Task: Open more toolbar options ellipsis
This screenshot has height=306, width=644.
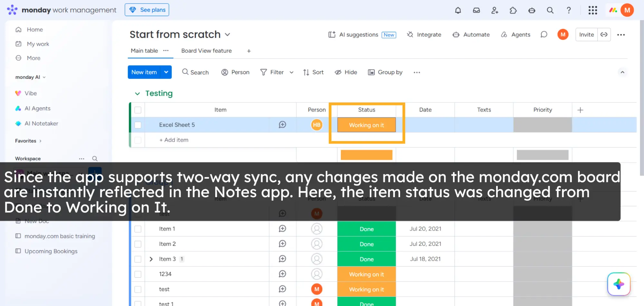Action: pos(417,72)
